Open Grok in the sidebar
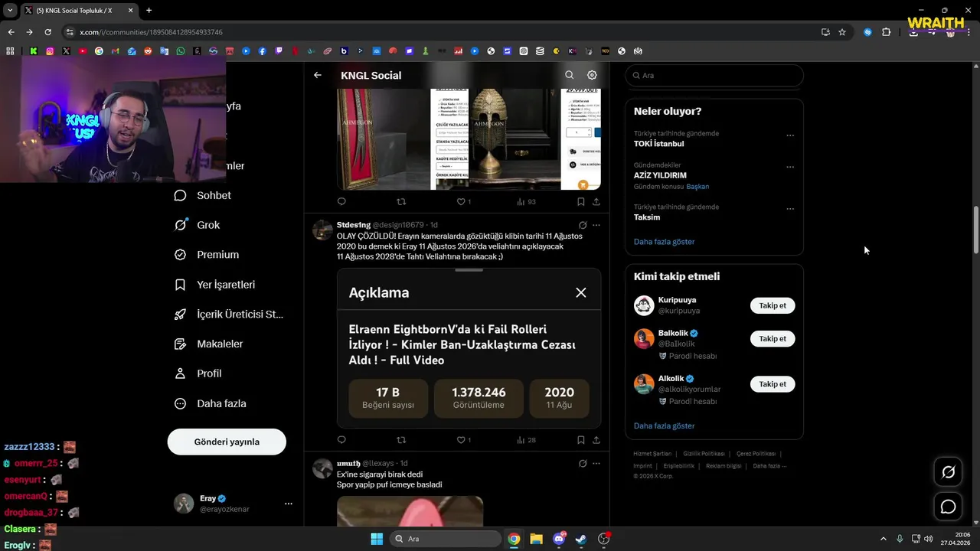The image size is (980, 551). point(198,225)
